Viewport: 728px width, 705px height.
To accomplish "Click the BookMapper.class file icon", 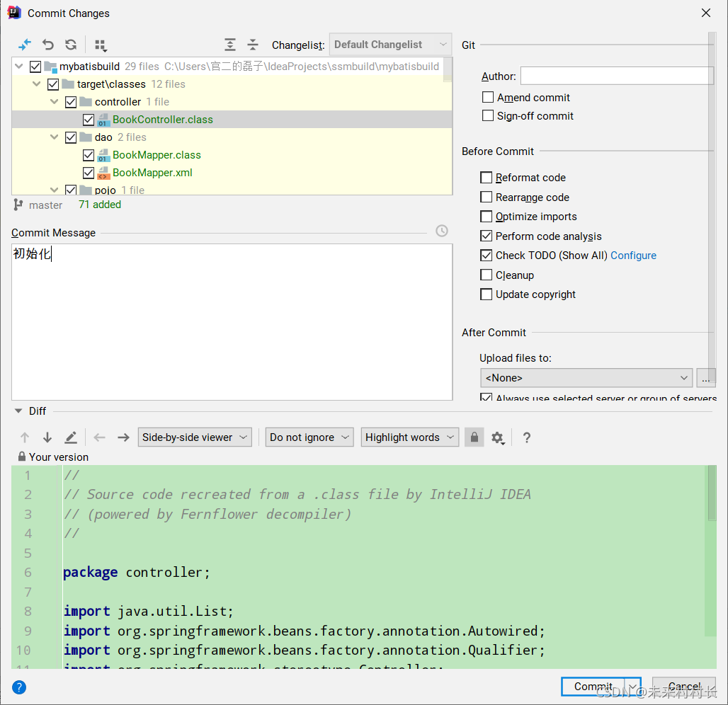I will click(103, 155).
